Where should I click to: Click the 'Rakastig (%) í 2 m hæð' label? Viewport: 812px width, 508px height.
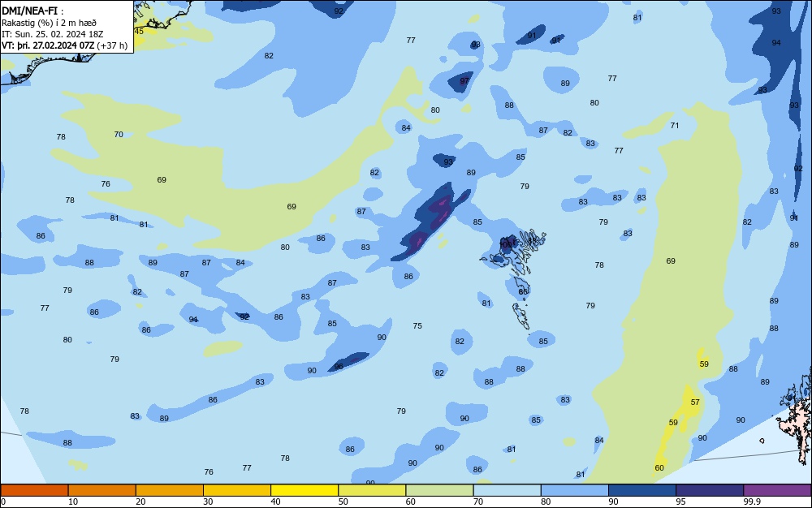click(x=49, y=23)
